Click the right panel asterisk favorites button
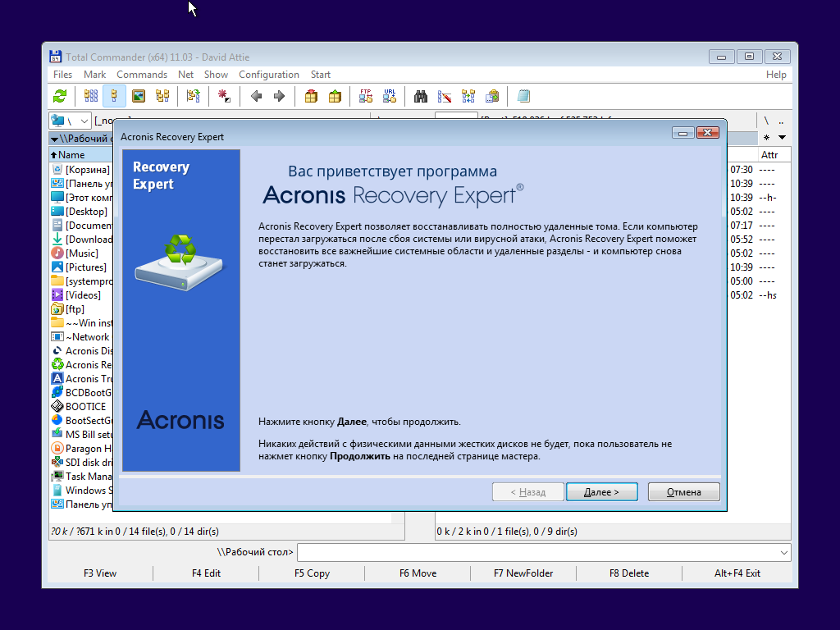 click(x=767, y=138)
